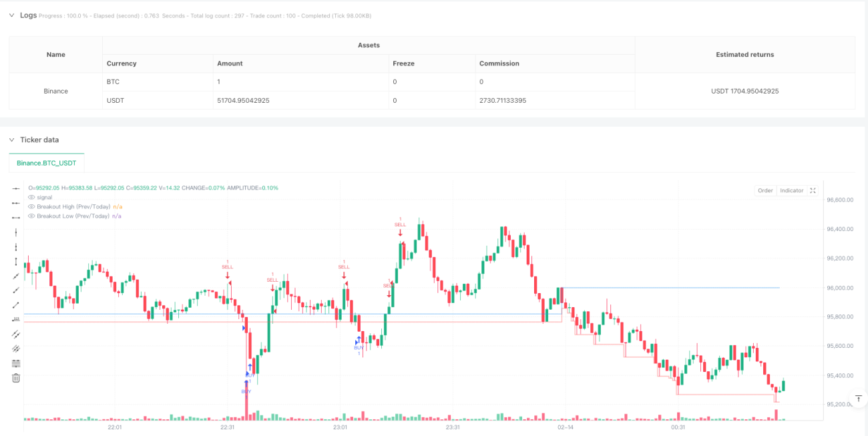This screenshot has height=436, width=868.
Task: Select the vertical straight line tool
Action: (x=16, y=232)
